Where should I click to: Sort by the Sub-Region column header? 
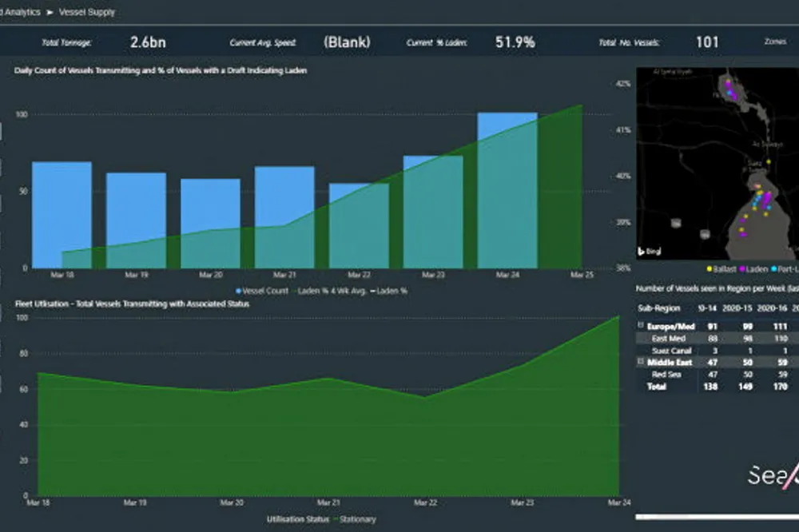click(658, 308)
